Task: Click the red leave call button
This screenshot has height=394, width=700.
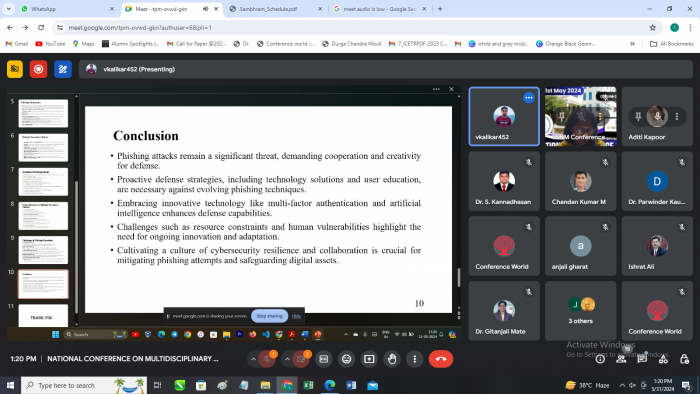Action: 441,359
